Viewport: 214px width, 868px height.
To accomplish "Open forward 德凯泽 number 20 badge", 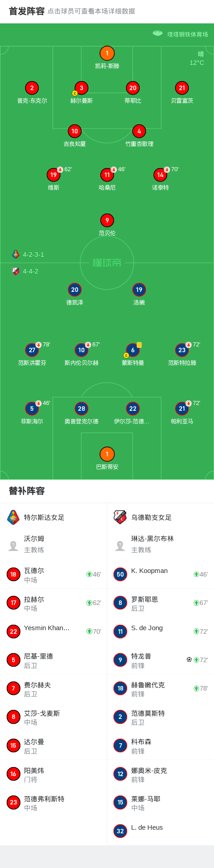I will coord(74,290).
